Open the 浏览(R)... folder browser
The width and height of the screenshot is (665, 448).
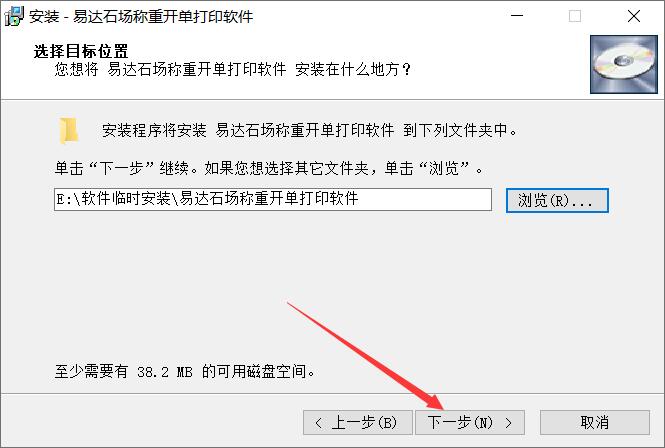557,200
